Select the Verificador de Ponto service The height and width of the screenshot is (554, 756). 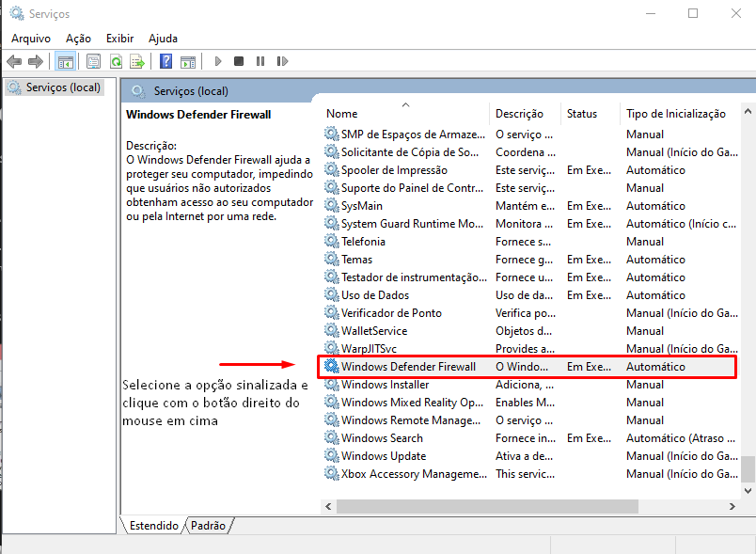tap(391, 313)
